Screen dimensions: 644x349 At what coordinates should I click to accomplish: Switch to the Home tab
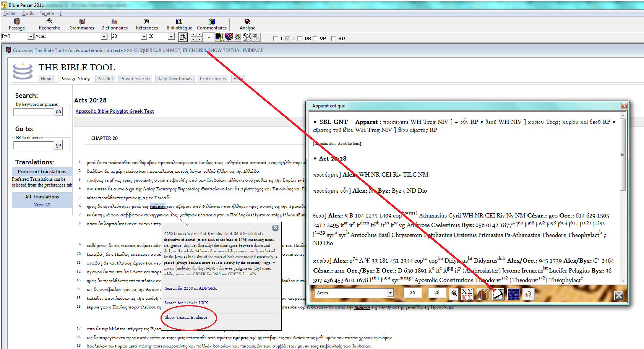pyautogui.click(x=47, y=79)
